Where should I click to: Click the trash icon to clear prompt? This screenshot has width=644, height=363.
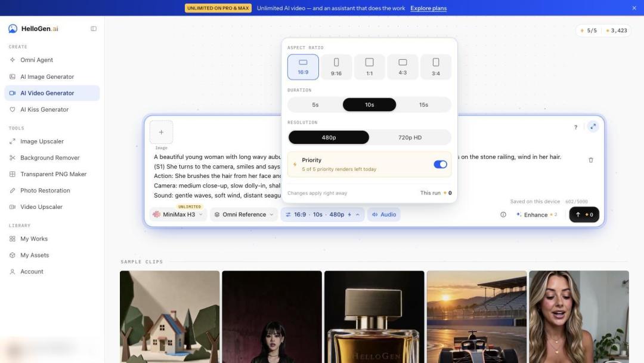590,160
